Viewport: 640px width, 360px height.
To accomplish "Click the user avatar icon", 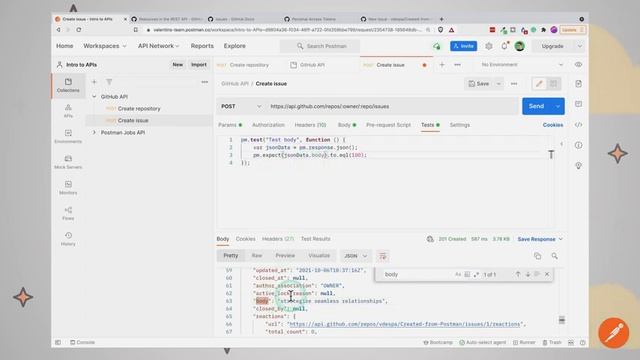I will tap(520, 46).
